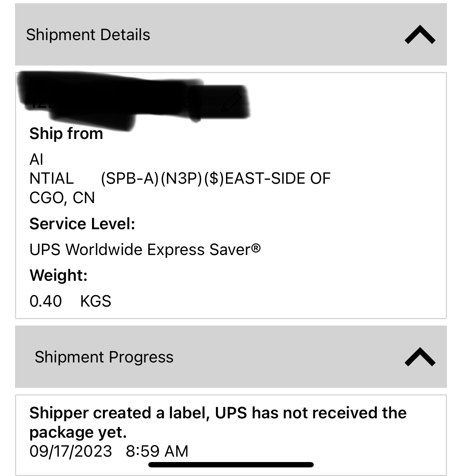Select the Ship from heading

(x=66, y=134)
